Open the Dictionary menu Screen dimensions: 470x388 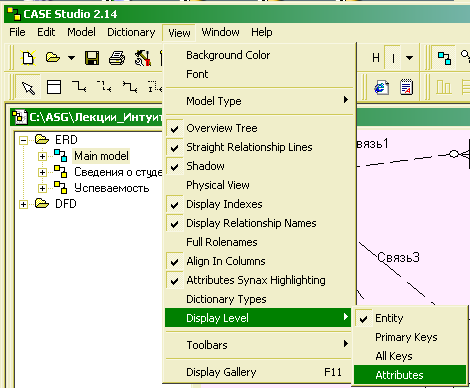(x=131, y=32)
